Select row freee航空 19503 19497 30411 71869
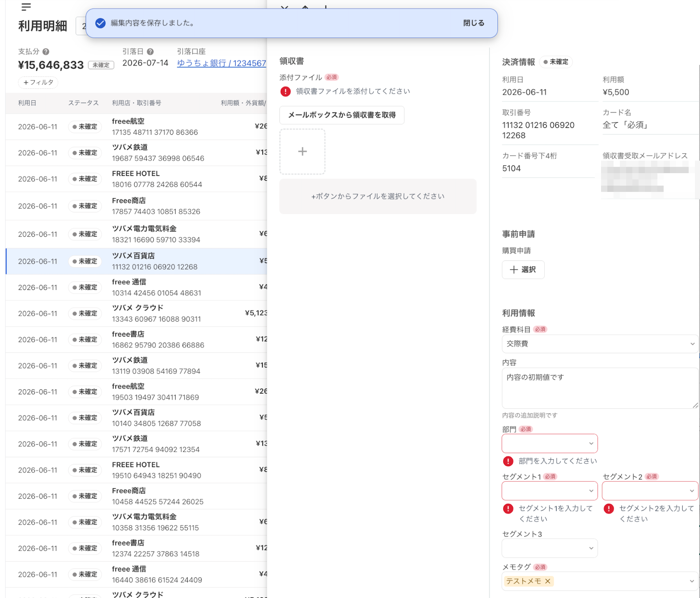700x598 pixels. pyautogui.click(x=136, y=392)
